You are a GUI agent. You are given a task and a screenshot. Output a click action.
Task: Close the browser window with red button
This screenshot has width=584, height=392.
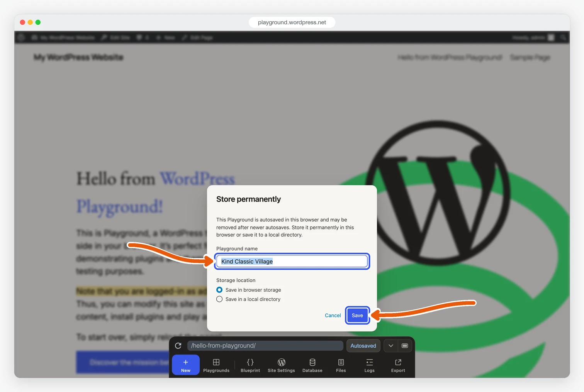[22, 22]
